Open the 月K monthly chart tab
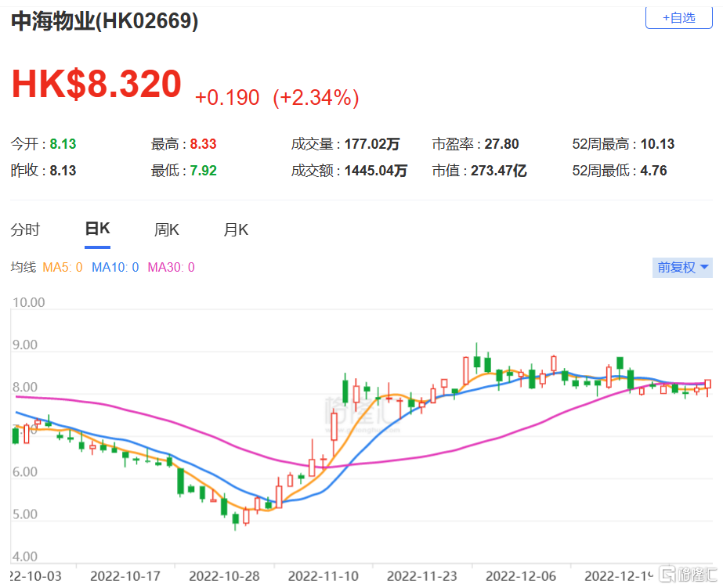Image resolution: width=723 pixels, height=588 pixels. (236, 229)
